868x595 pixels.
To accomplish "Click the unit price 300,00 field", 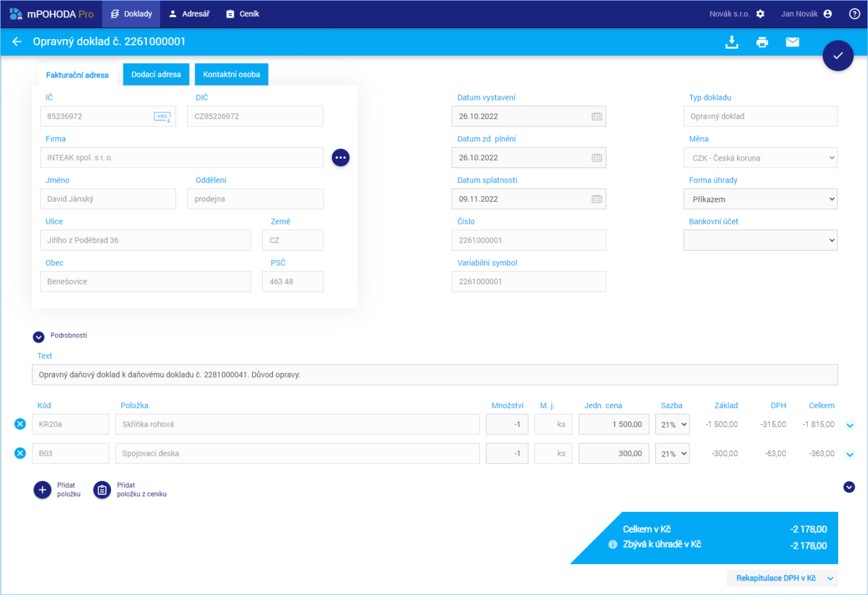I will [614, 454].
